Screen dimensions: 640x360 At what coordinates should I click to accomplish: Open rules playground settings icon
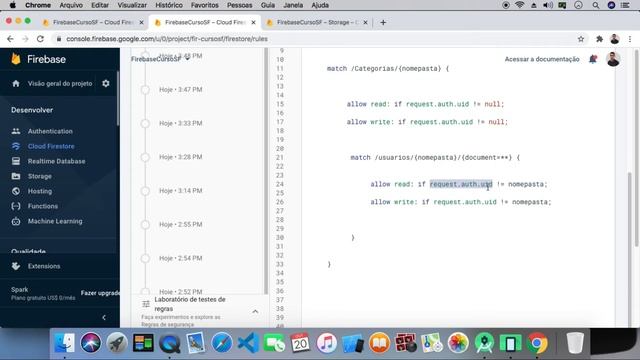tap(146, 304)
